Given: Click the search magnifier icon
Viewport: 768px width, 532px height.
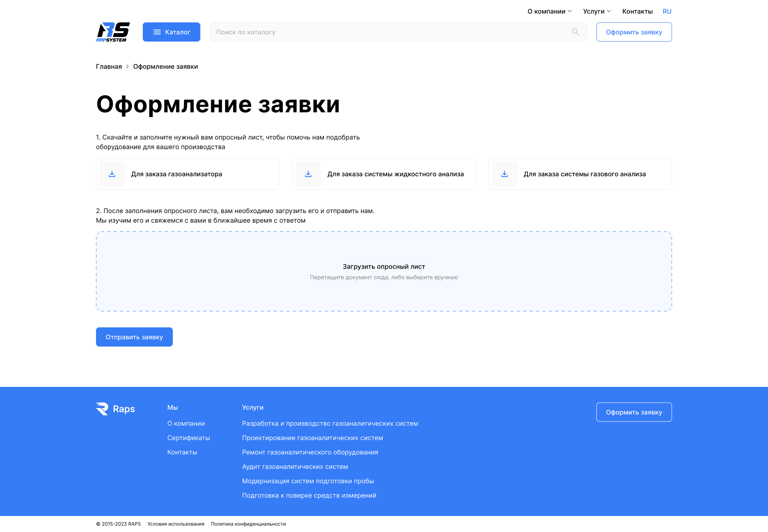Looking at the screenshot, I should [x=575, y=32].
